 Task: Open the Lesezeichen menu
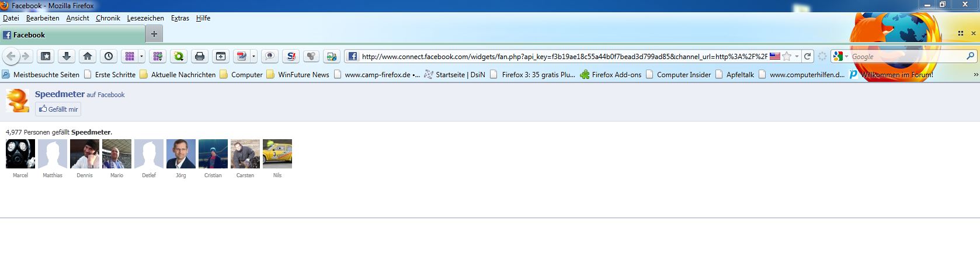pyautogui.click(x=145, y=18)
